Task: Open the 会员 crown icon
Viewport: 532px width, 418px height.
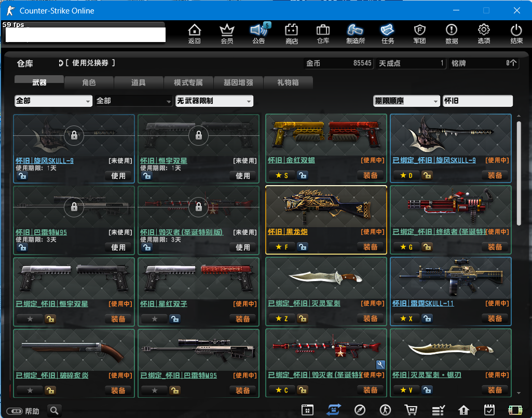Action: (x=227, y=34)
